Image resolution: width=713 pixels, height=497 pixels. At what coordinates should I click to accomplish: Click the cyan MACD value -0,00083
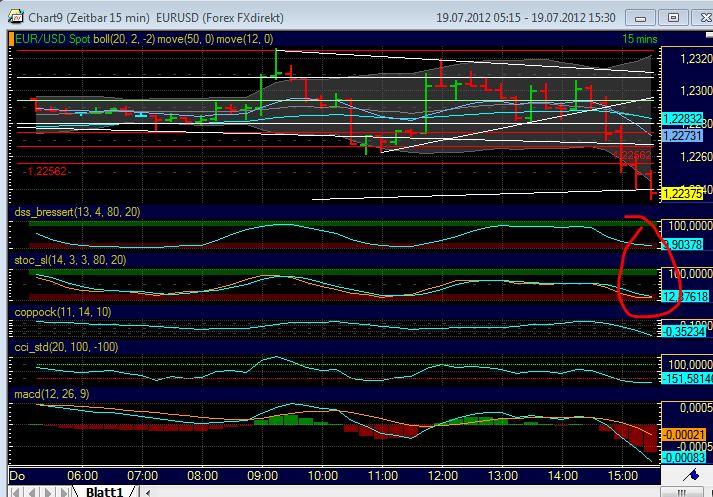click(x=684, y=457)
